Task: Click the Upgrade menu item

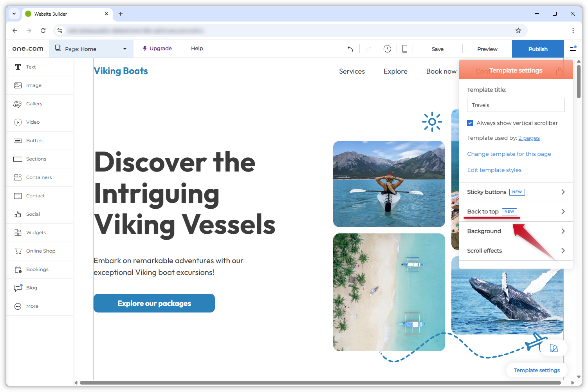Action: [x=157, y=49]
